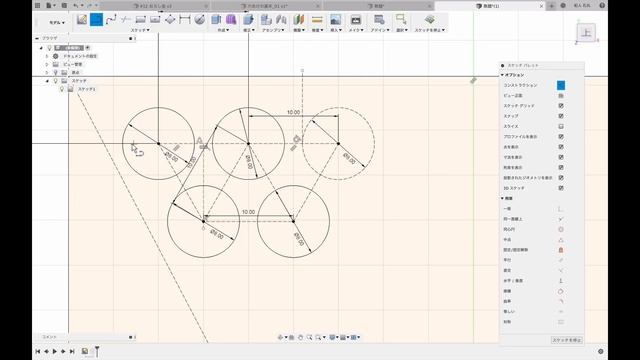Apply the Midpoint constraint icon
Image resolution: width=640 pixels, height=360 pixels.
(561, 240)
